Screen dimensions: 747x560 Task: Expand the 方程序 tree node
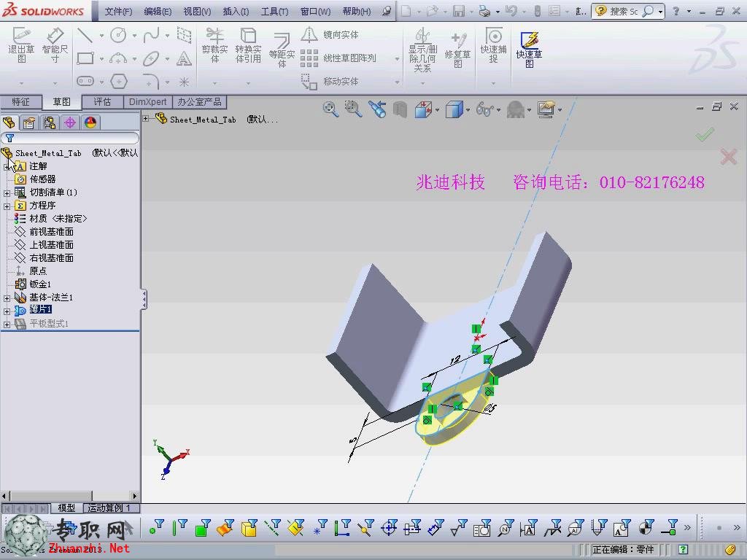[x=7, y=206]
